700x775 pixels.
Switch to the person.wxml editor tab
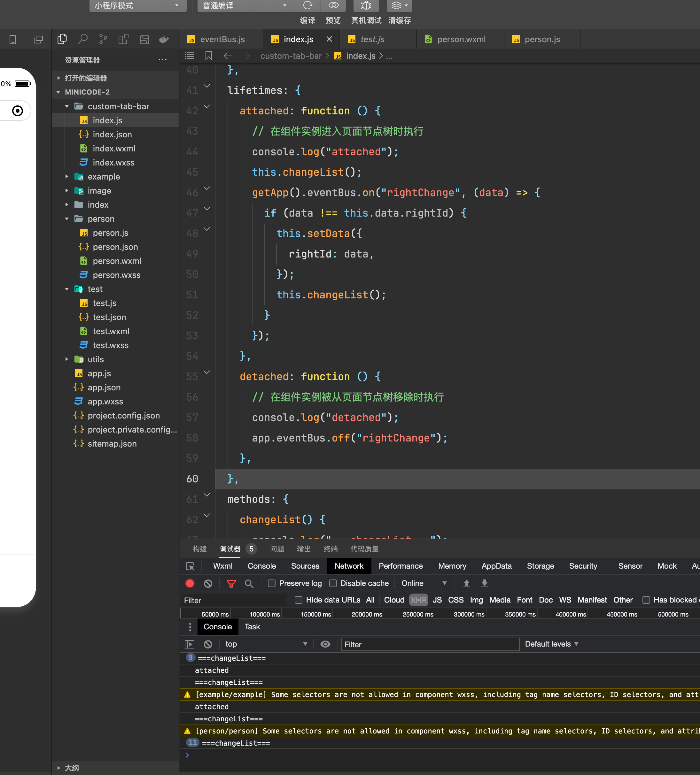461,39
